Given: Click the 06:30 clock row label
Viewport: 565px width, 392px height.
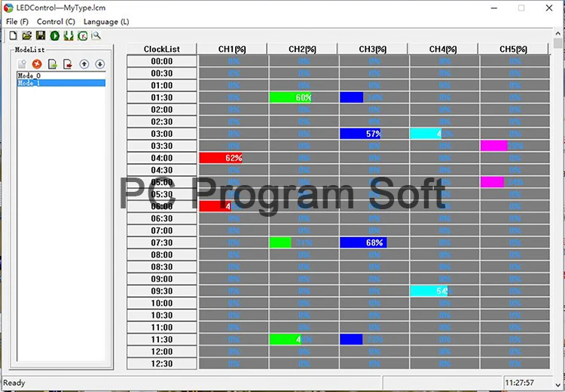Looking at the screenshot, I should coord(162,218).
